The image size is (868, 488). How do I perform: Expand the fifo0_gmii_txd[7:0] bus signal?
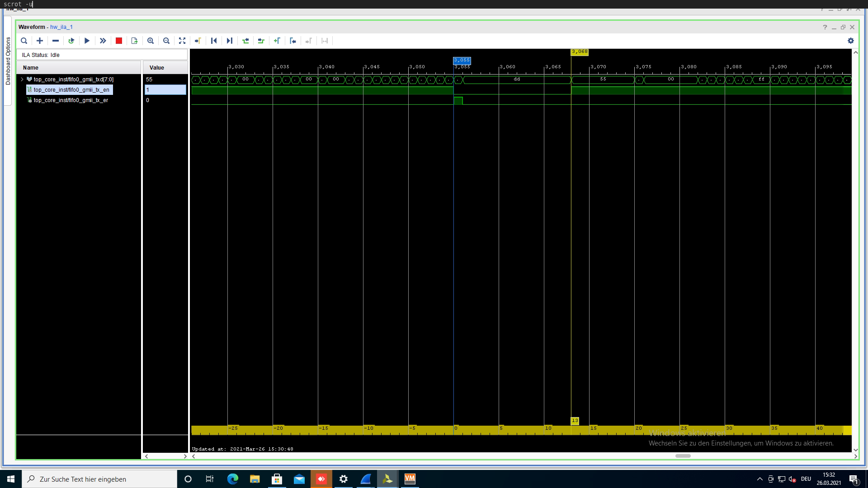coord(22,79)
